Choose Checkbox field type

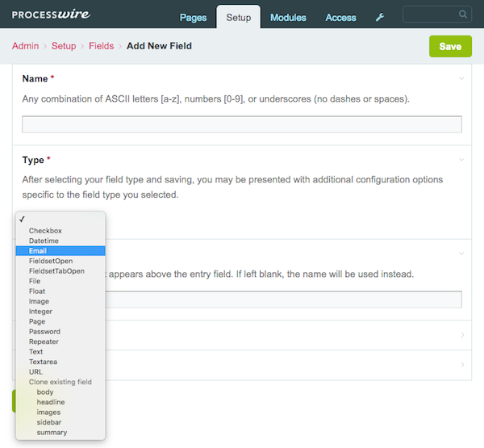(60, 231)
